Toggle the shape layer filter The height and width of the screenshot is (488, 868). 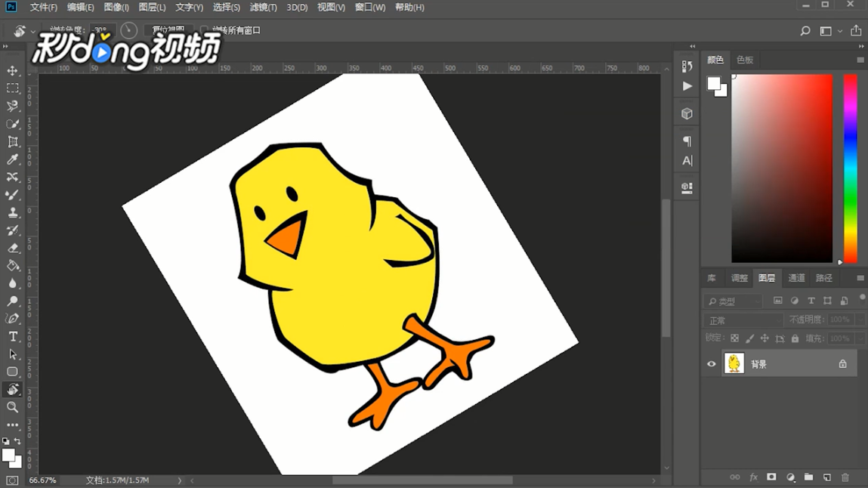(x=828, y=301)
